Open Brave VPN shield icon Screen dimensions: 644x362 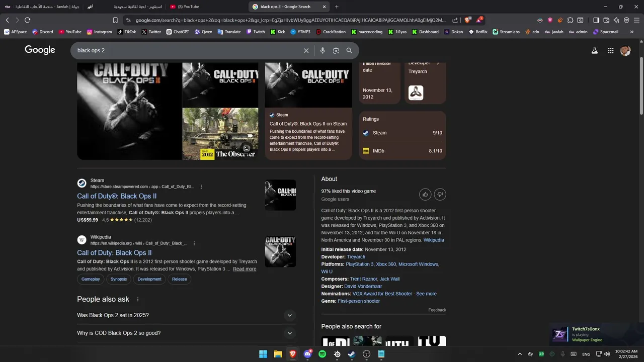pos(626,20)
